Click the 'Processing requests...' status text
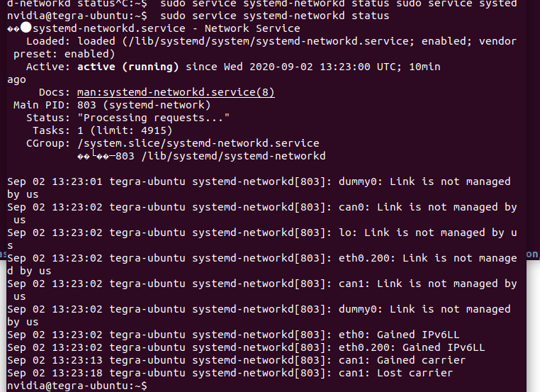The image size is (540, 392). tap(153, 118)
